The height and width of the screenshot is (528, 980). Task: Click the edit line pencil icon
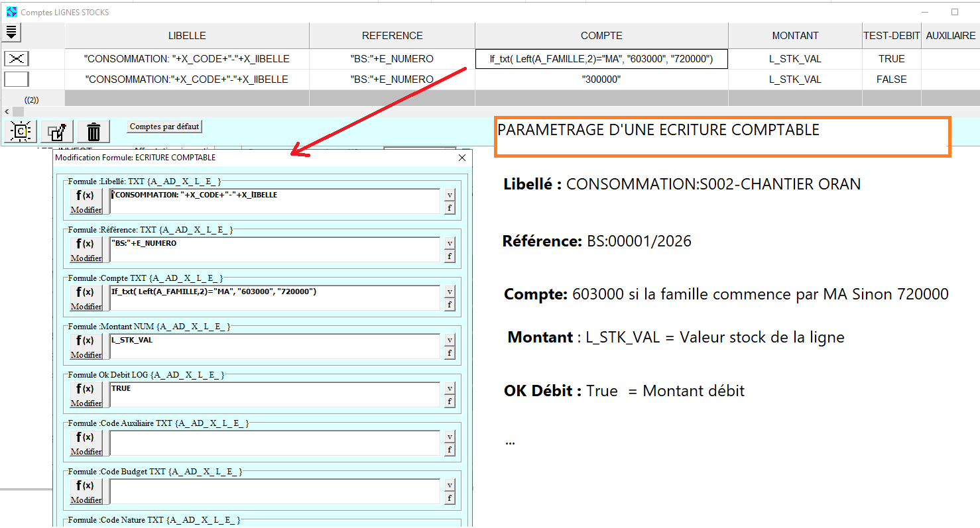coord(57,131)
